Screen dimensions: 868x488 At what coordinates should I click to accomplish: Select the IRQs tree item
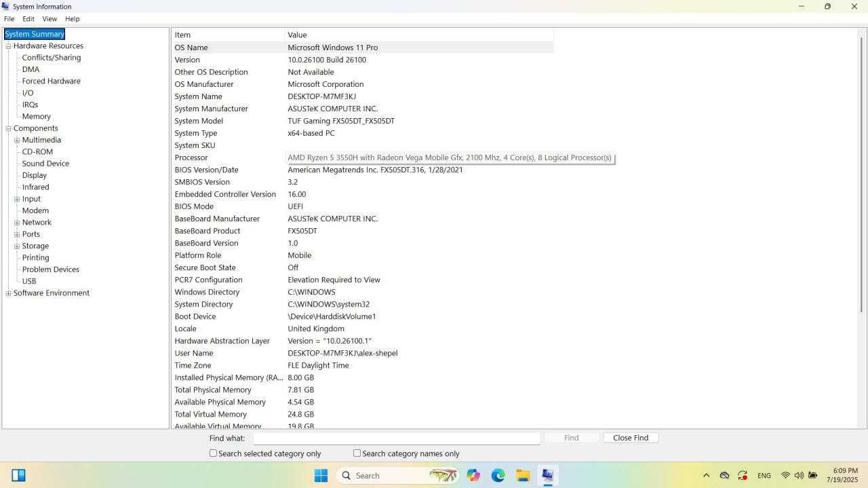click(30, 105)
